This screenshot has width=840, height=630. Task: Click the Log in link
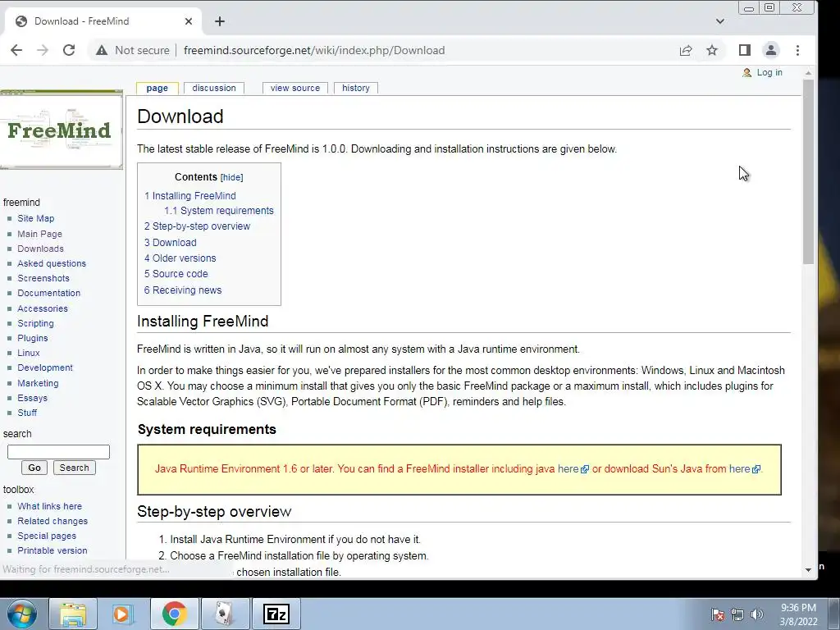click(769, 72)
